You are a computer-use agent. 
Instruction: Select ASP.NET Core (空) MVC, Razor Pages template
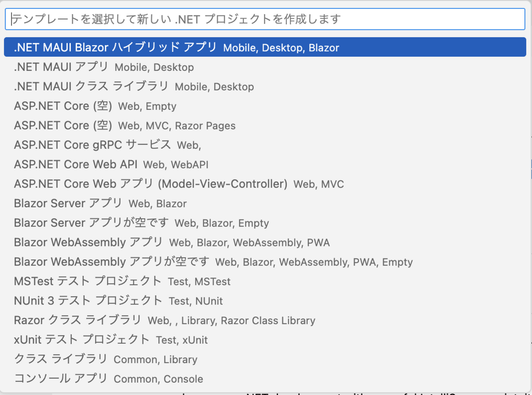265,125
